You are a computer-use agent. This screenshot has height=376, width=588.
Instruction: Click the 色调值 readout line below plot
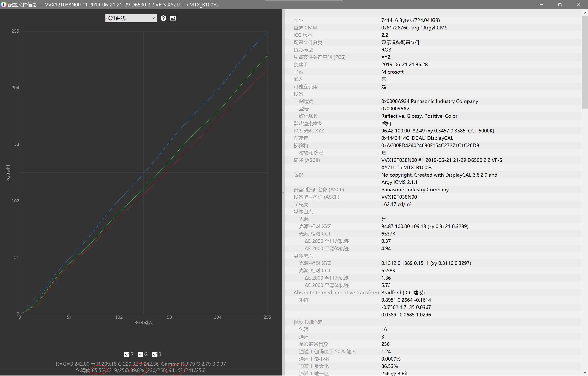[x=141, y=370]
